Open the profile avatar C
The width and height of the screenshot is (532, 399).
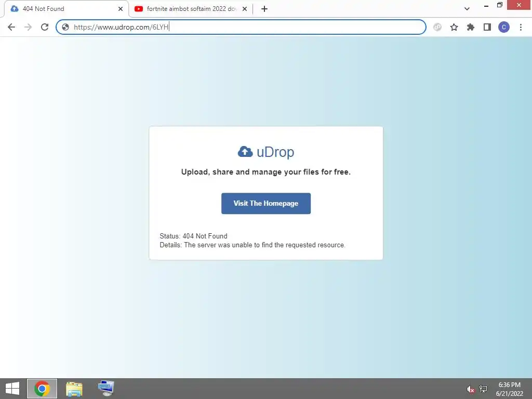pos(504,27)
